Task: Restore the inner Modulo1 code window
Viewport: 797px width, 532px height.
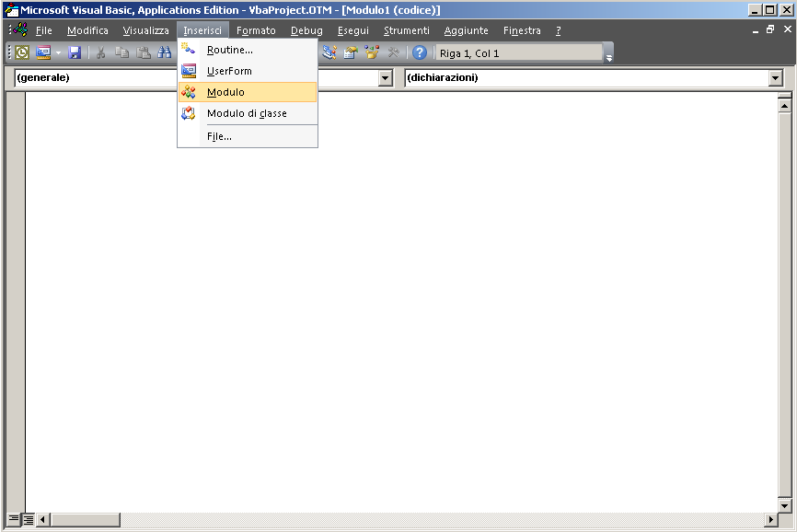Action: [770, 29]
